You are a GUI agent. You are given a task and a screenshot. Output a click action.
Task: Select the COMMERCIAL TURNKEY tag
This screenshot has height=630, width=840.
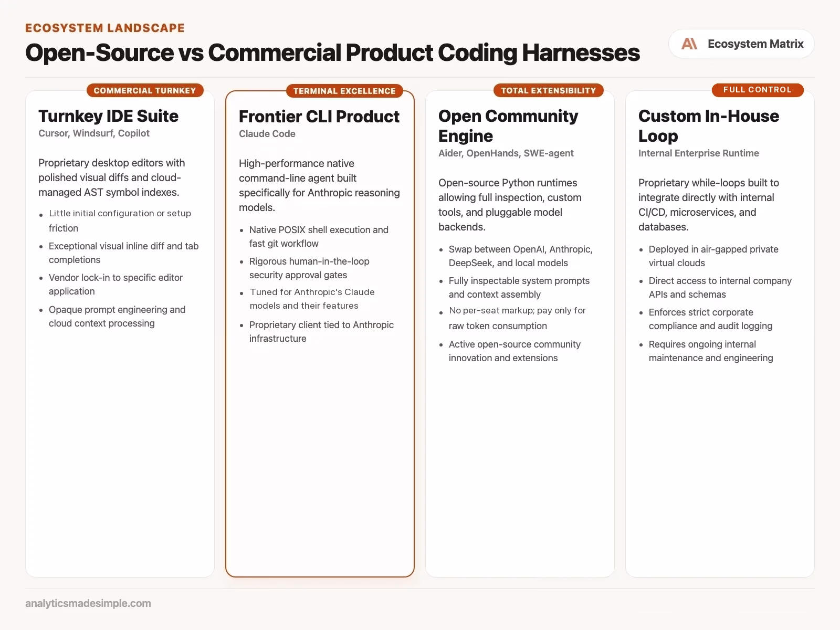[145, 90]
